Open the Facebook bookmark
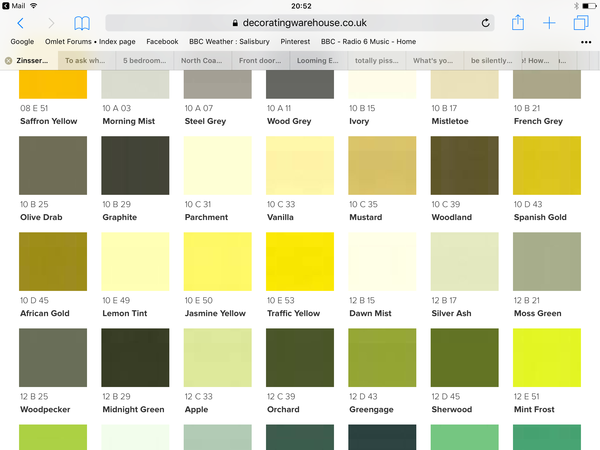Image resolution: width=600 pixels, height=450 pixels. (x=162, y=41)
